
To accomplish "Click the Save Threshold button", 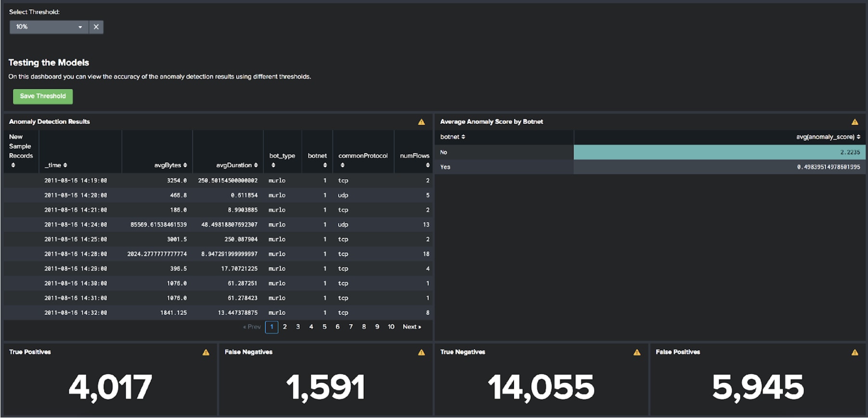I will click(x=43, y=96).
